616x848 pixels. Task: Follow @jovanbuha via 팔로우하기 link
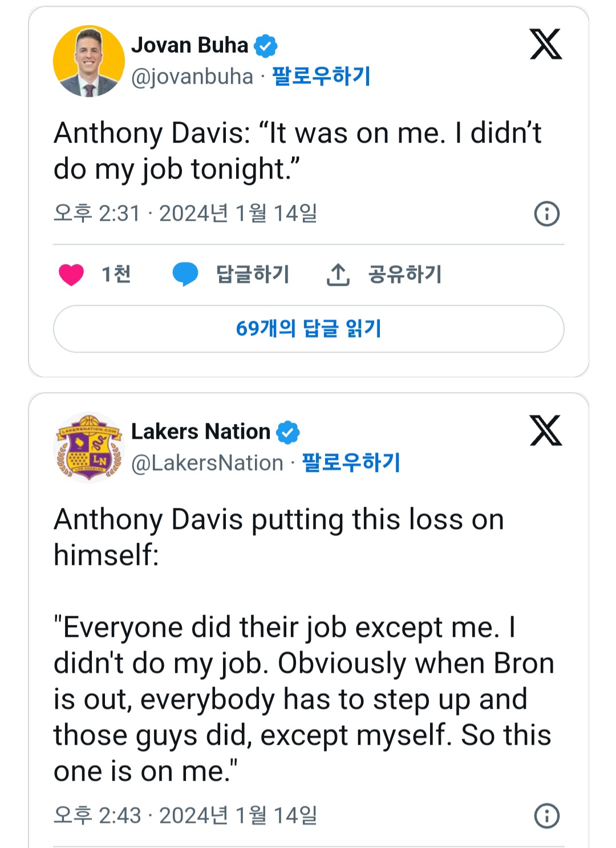[321, 76]
